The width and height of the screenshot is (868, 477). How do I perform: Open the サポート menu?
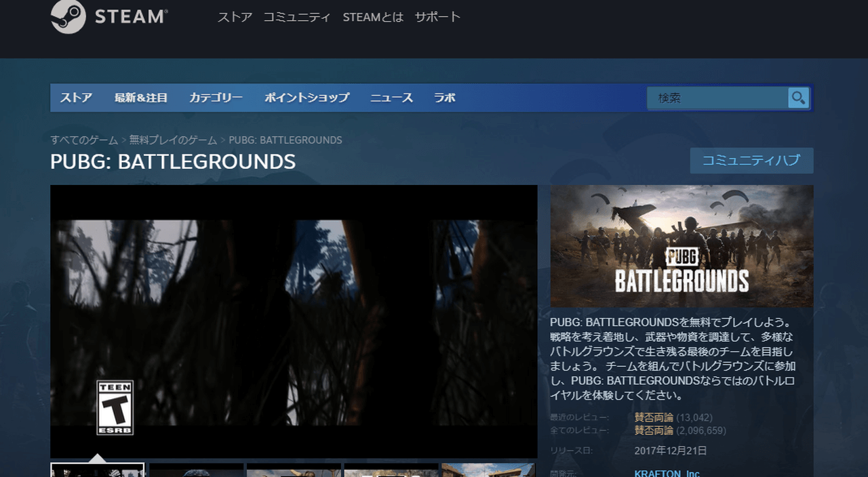pos(437,17)
